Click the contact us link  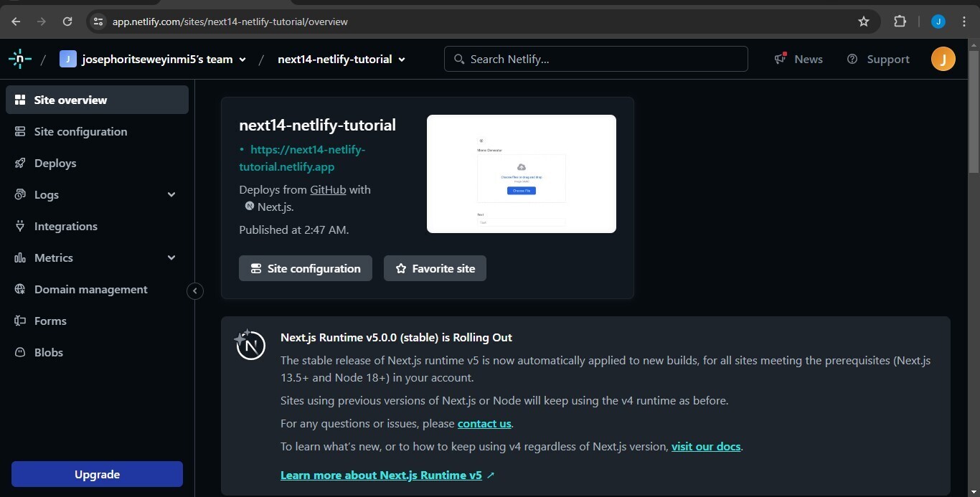pyautogui.click(x=484, y=423)
